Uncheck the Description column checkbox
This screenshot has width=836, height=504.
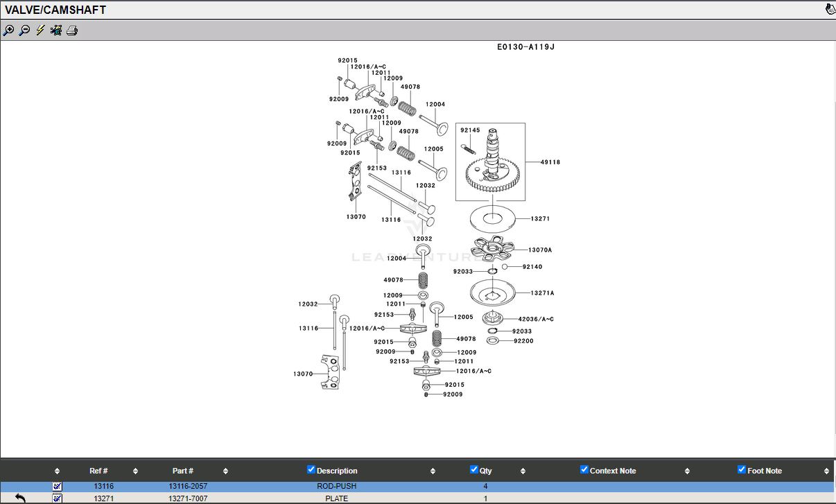pyautogui.click(x=311, y=469)
